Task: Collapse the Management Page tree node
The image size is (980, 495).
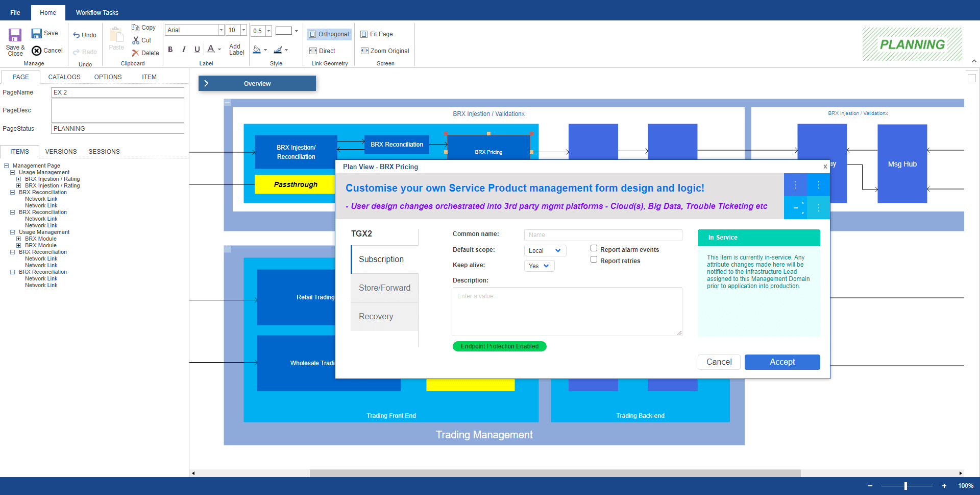Action: (x=6, y=166)
